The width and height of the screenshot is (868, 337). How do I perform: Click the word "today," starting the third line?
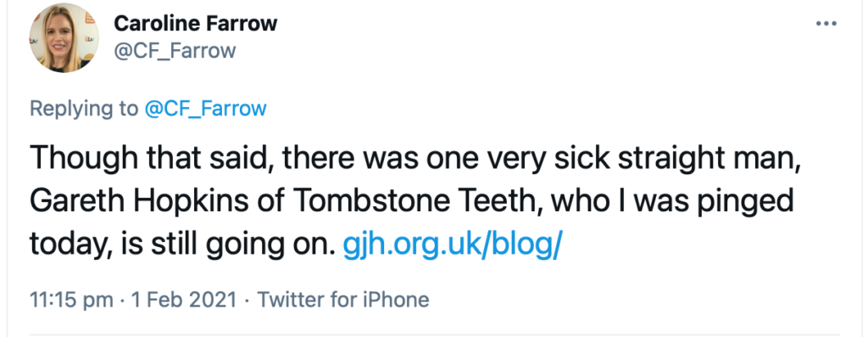70,244
